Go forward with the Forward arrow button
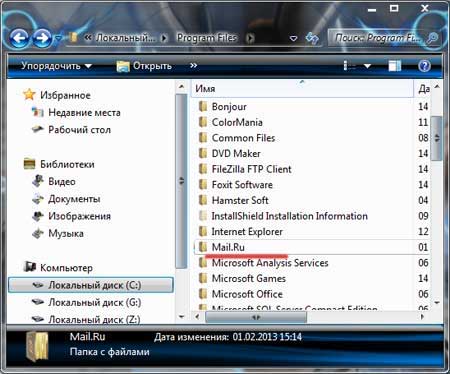Image resolution: width=450 pixels, height=374 pixels. point(42,38)
